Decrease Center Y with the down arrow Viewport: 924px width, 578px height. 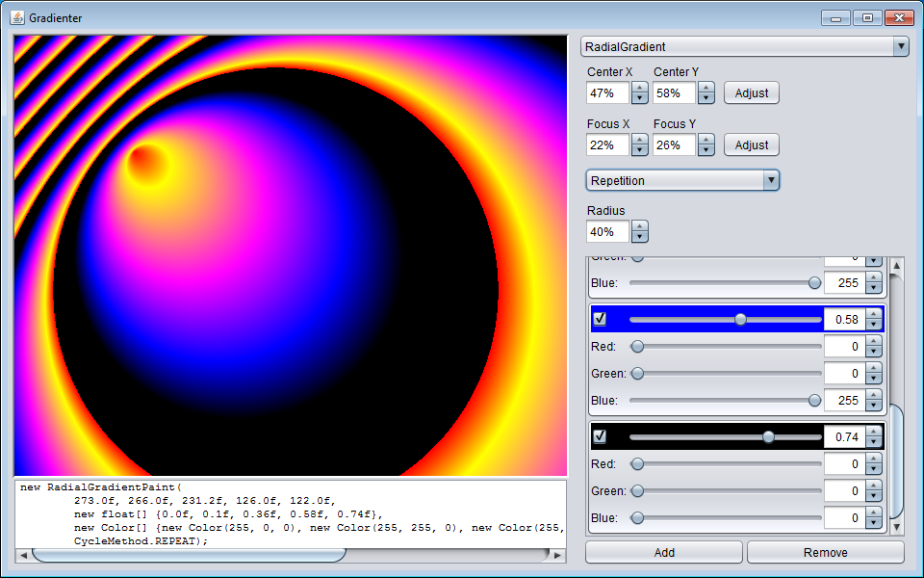[x=706, y=98]
